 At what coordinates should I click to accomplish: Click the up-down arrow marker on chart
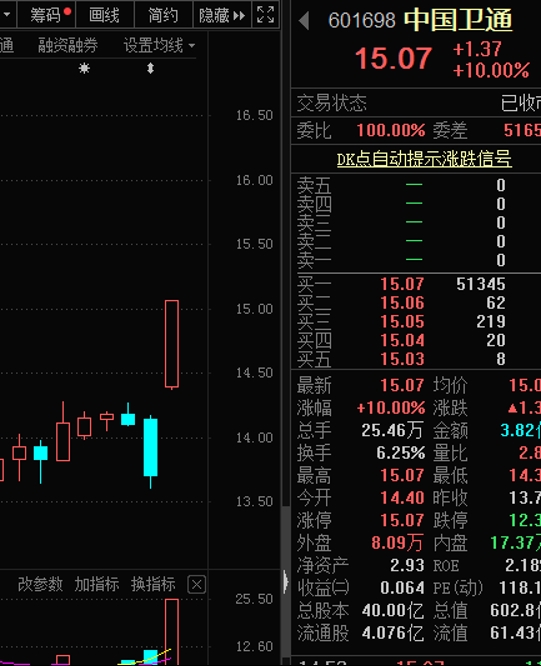pos(150,68)
